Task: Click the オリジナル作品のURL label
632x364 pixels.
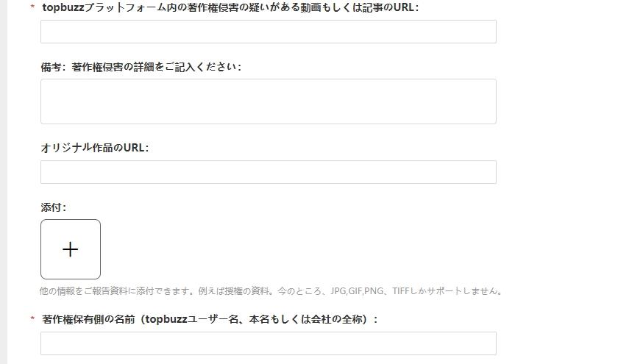Action: [x=95, y=148]
